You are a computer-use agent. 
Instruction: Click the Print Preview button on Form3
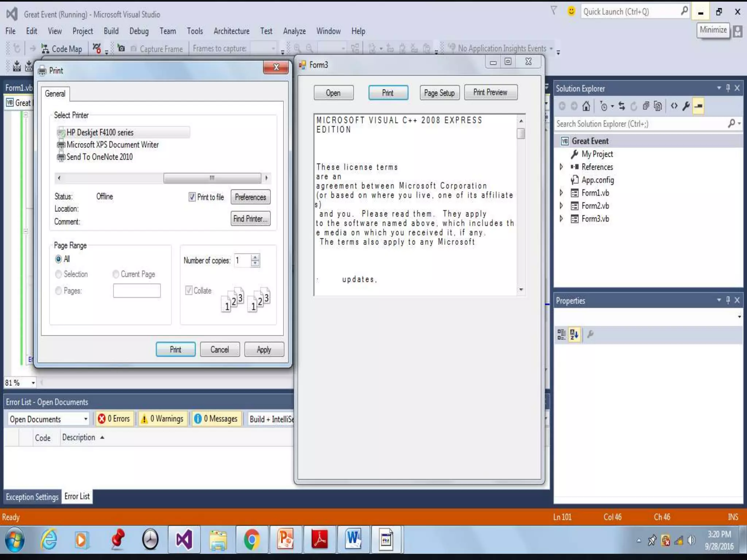(490, 93)
